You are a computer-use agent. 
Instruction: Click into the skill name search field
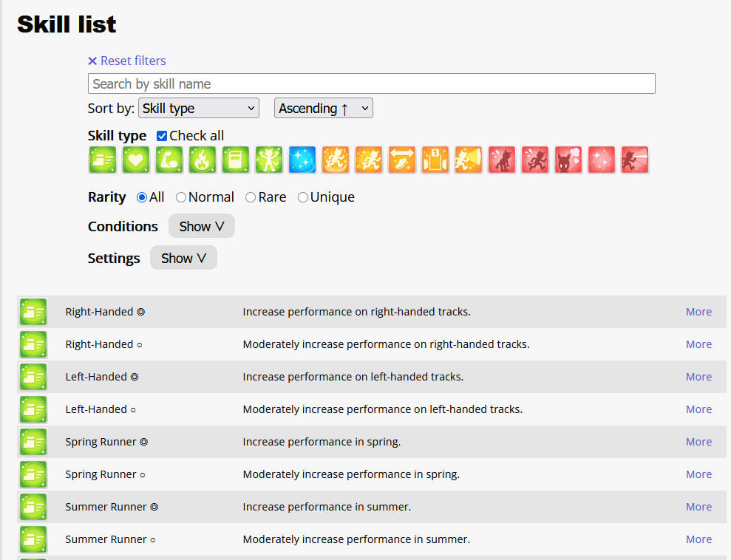(x=371, y=83)
